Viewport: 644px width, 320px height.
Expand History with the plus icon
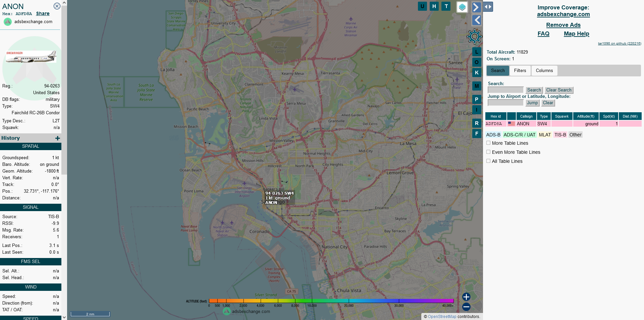(57, 138)
